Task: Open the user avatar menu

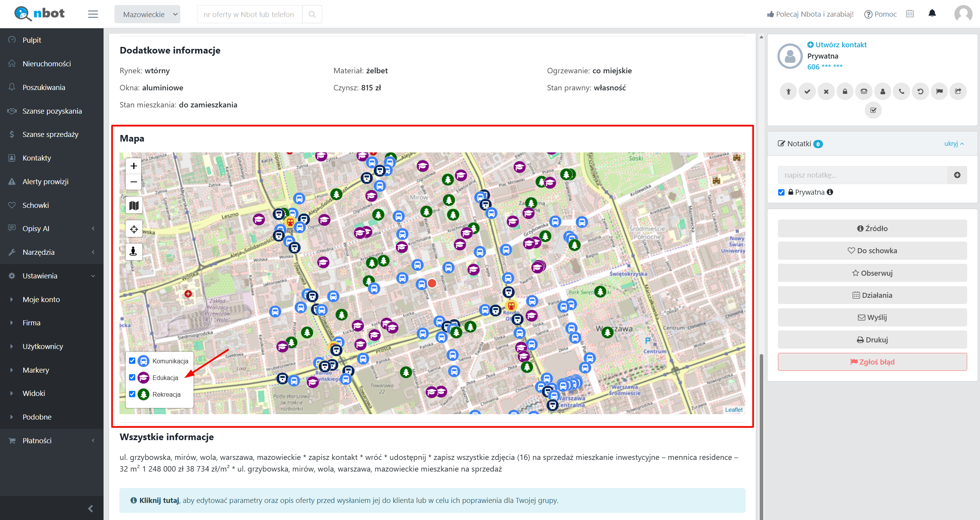Action: pos(963,14)
